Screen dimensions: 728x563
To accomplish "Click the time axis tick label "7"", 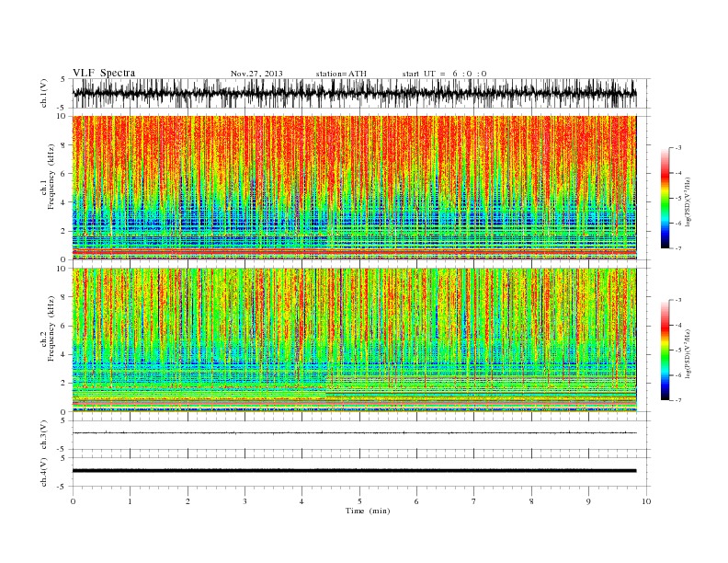I will pyautogui.click(x=474, y=501).
